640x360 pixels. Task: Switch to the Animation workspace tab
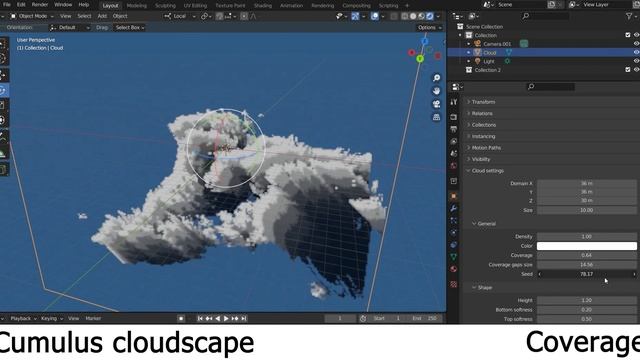point(291,6)
